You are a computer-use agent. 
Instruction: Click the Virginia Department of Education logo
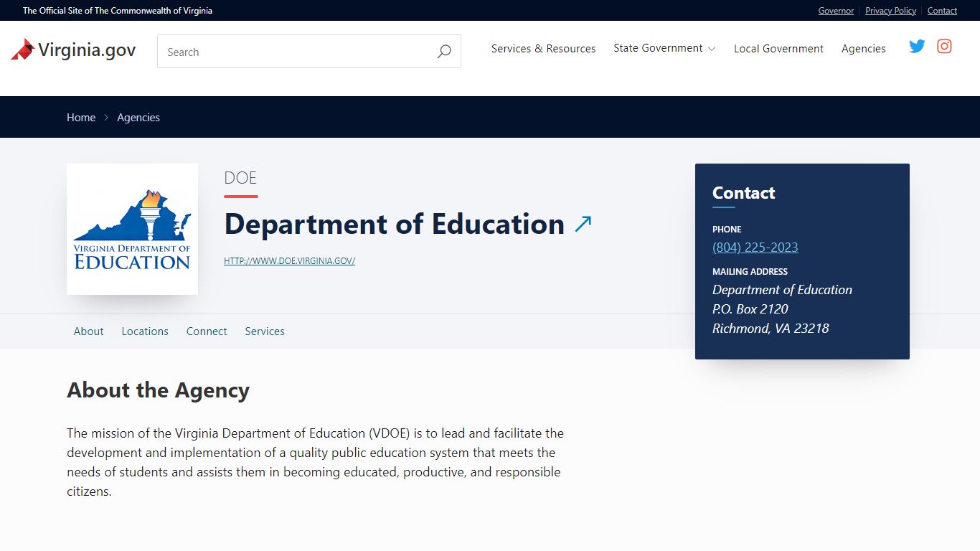pyautogui.click(x=132, y=229)
